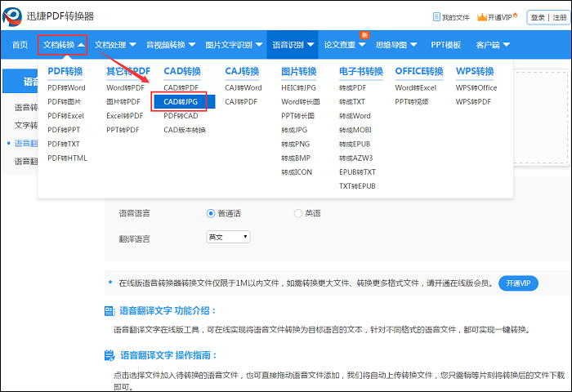The height and width of the screenshot is (392, 572).
Task: Expand the 思维导图 menu
Action: pyautogui.click(x=396, y=45)
